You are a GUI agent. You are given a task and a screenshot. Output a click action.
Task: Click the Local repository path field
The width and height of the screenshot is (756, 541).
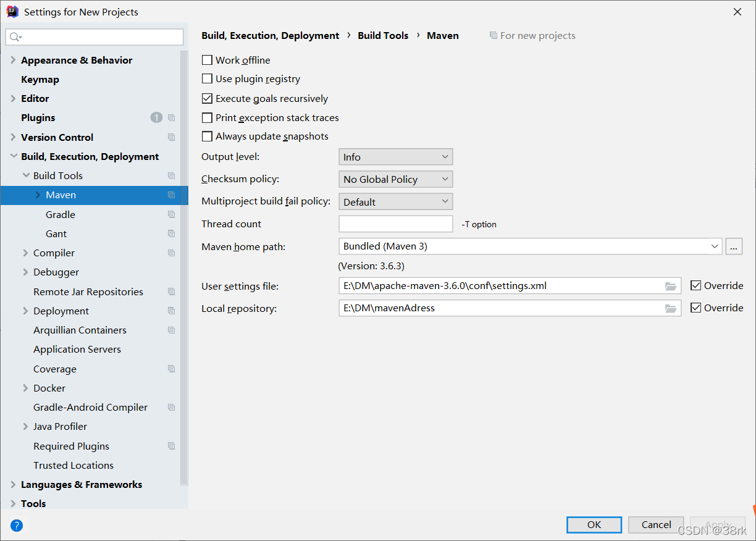point(510,308)
